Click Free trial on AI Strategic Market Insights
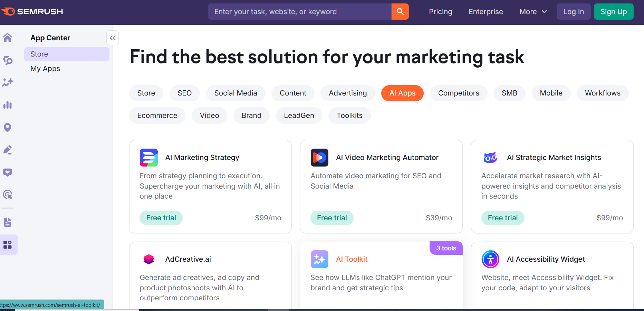This screenshot has width=644, height=311. (x=503, y=218)
